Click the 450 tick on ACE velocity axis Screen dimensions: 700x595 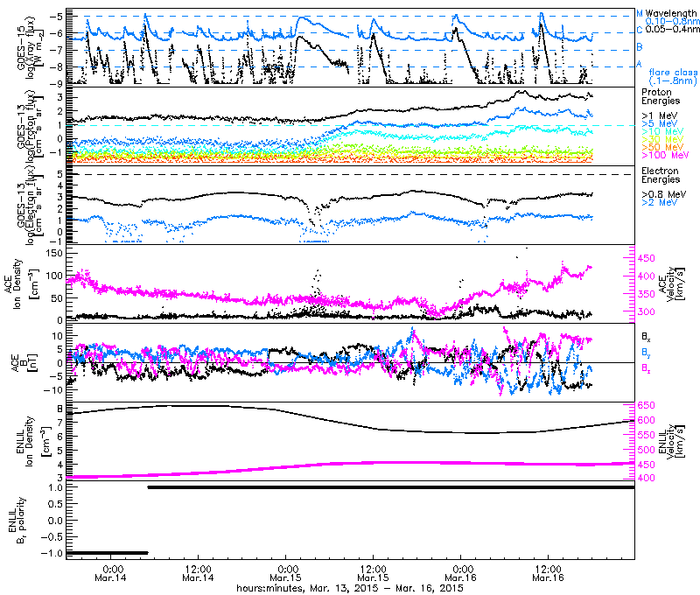tap(647, 258)
